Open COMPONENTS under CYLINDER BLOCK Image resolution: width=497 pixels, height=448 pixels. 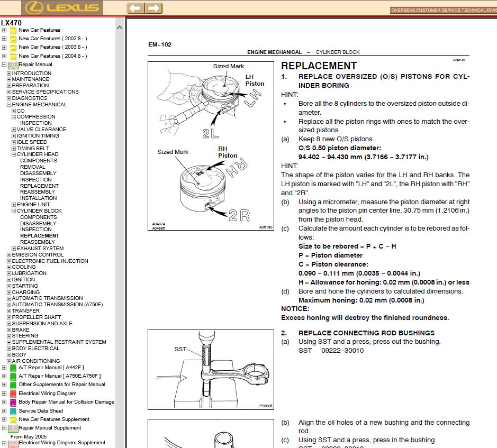click(38, 217)
